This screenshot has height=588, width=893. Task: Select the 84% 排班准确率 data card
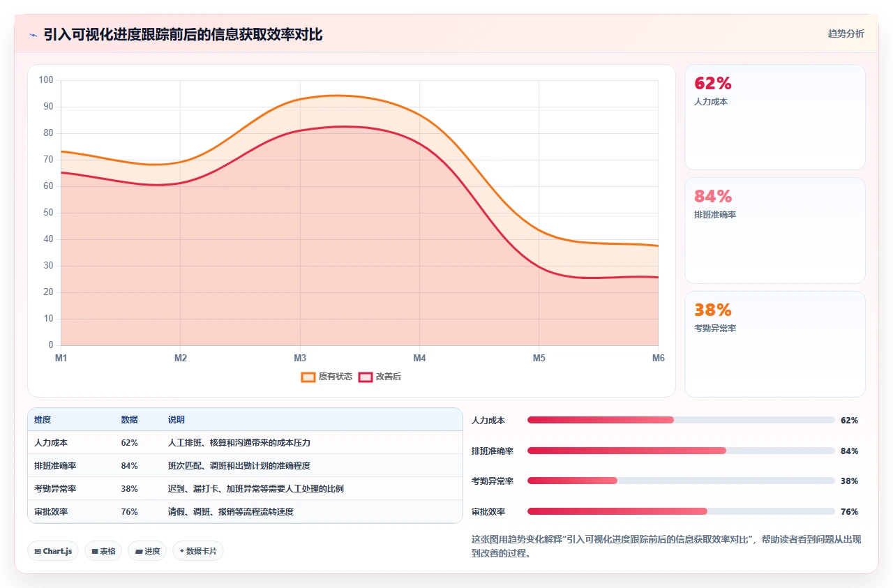coord(774,230)
